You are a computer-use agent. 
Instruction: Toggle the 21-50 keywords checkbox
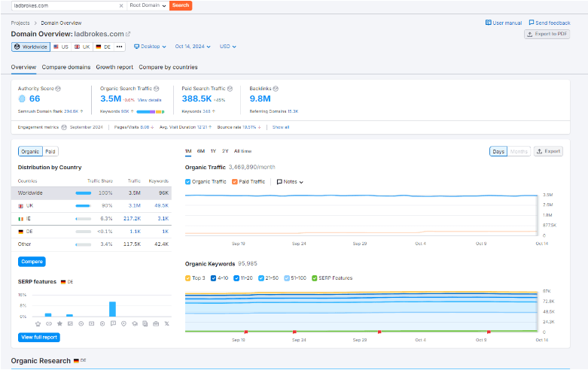(261, 278)
